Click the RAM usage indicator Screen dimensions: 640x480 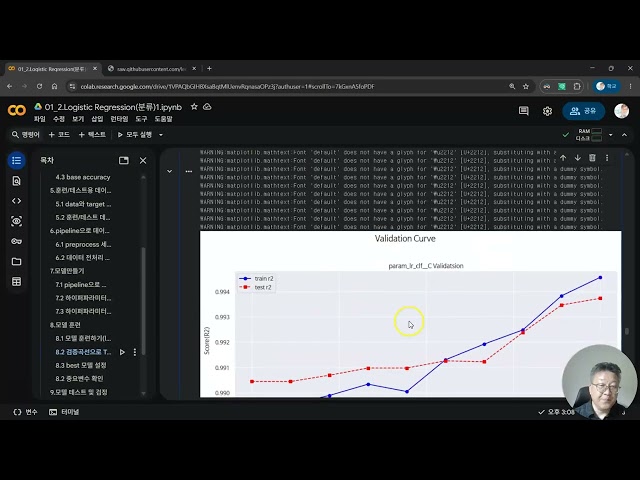point(590,131)
